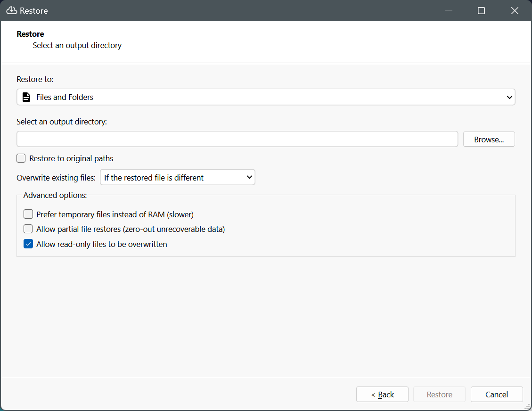Close the Restore dialog with X
The height and width of the screenshot is (411, 532).
click(x=515, y=10)
